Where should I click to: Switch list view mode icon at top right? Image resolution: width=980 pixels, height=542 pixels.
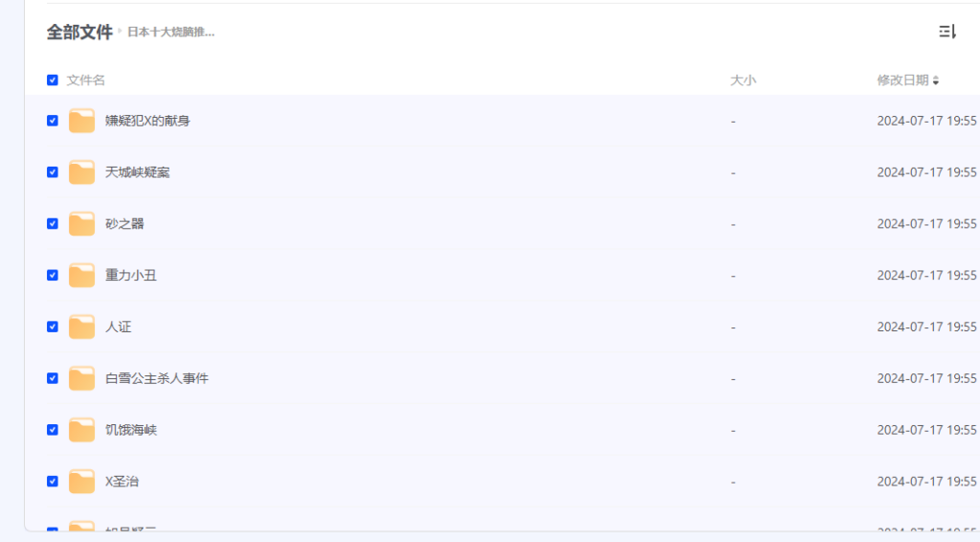(947, 32)
